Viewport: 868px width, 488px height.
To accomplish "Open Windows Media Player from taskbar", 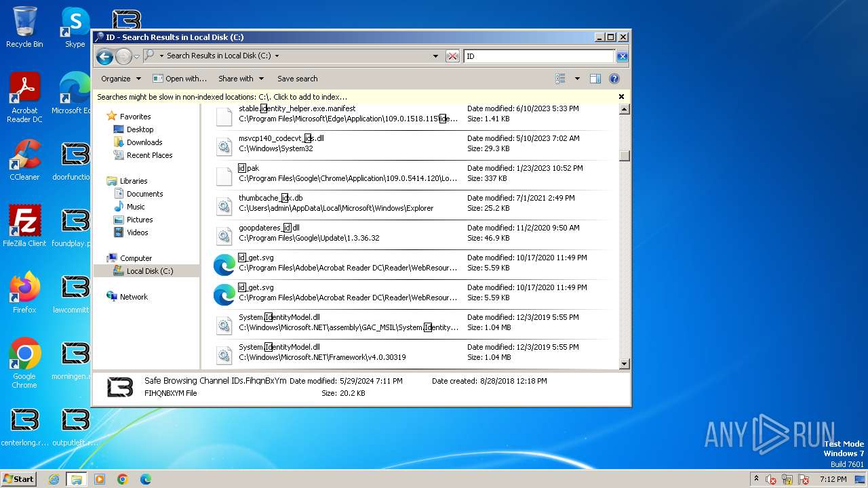I will coord(100,479).
